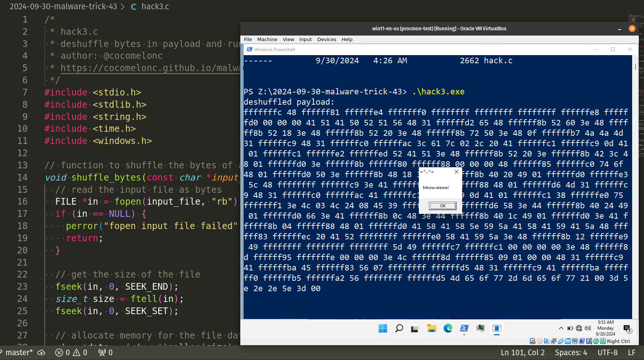644x360 pixels.
Task: Click the broadcast ports status icon
Action: click(105, 353)
